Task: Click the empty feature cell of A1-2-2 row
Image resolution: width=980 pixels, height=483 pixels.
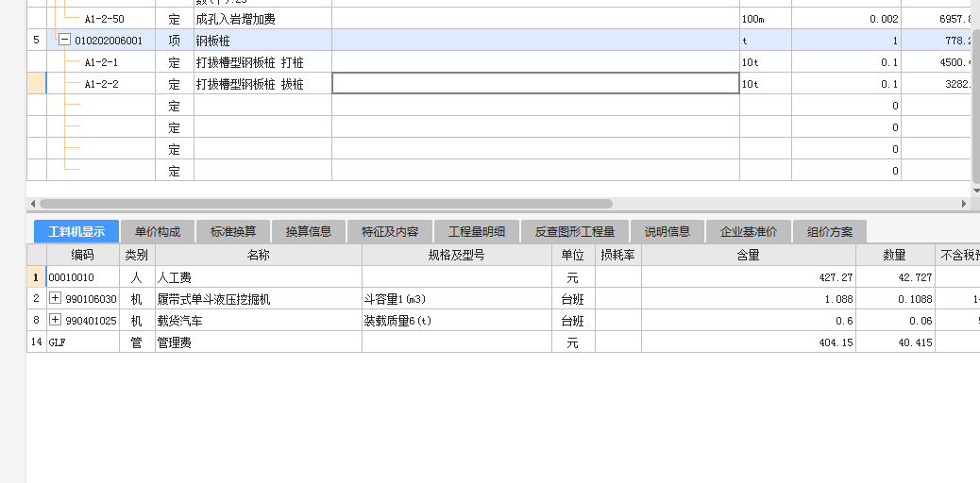Action: (x=535, y=84)
